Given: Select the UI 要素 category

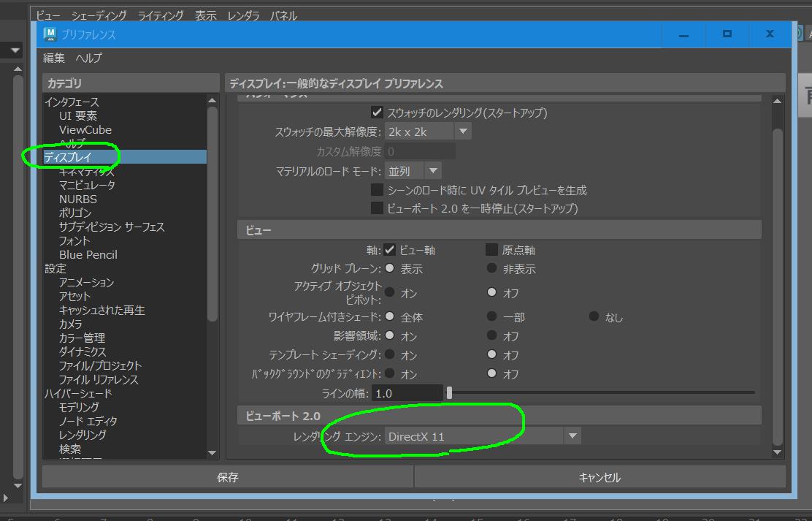Looking at the screenshot, I should [77, 115].
